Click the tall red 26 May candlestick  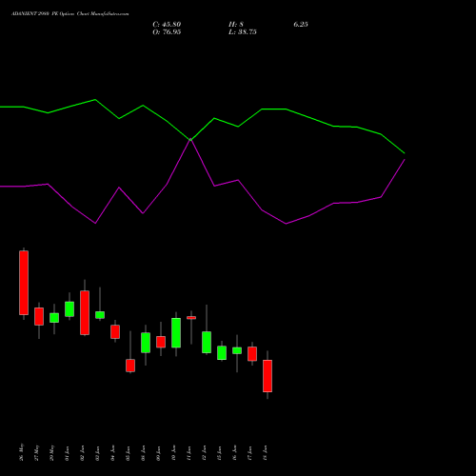point(24,283)
